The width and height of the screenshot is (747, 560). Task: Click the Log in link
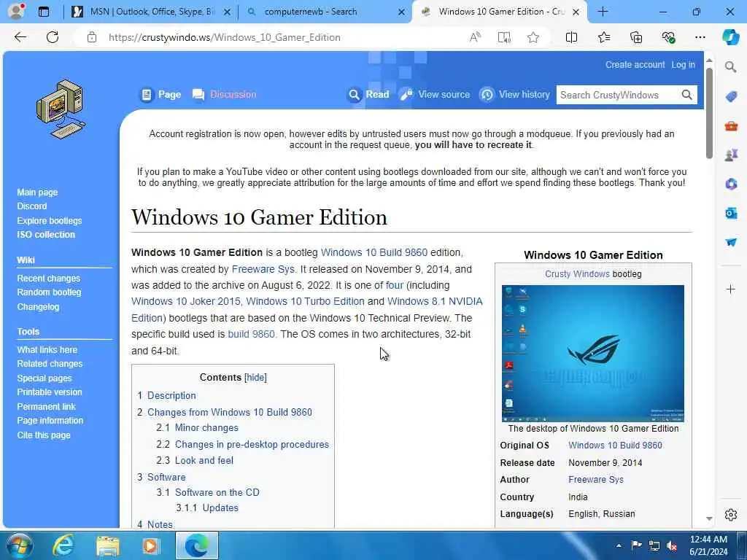pyautogui.click(x=683, y=65)
